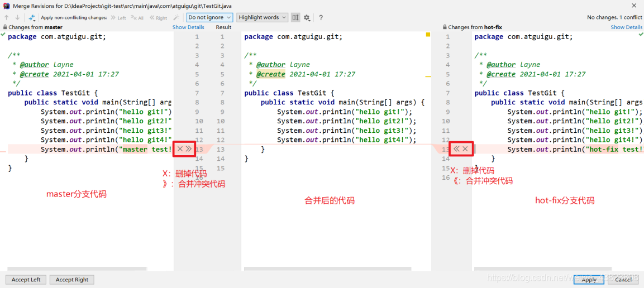The image size is (644, 288).
Task: Click the lock icon beside 'Changes from master'
Action: 5,27
